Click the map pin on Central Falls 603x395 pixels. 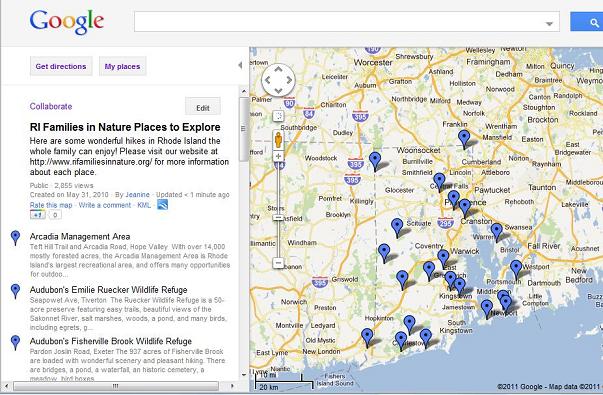pyautogui.click(x=439, y=182)
